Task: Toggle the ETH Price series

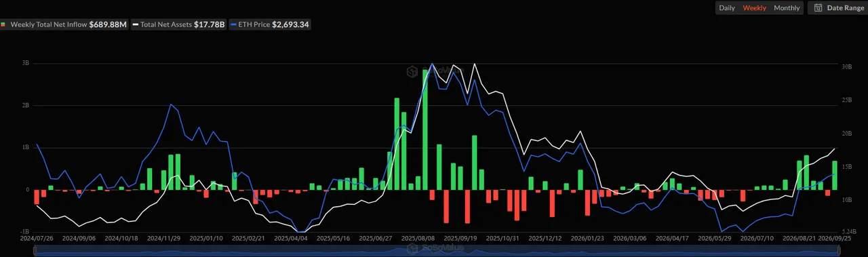Action: click(x=270, y=24)
